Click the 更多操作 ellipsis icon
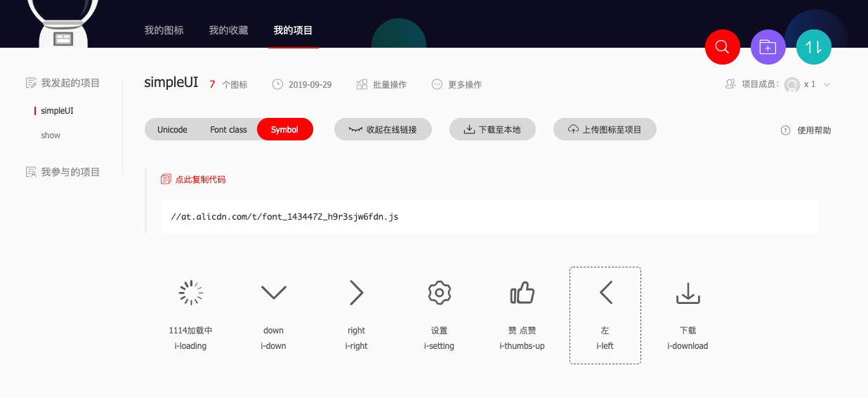The width and height of the screenshot is (868, 398). tap(438, 84)
